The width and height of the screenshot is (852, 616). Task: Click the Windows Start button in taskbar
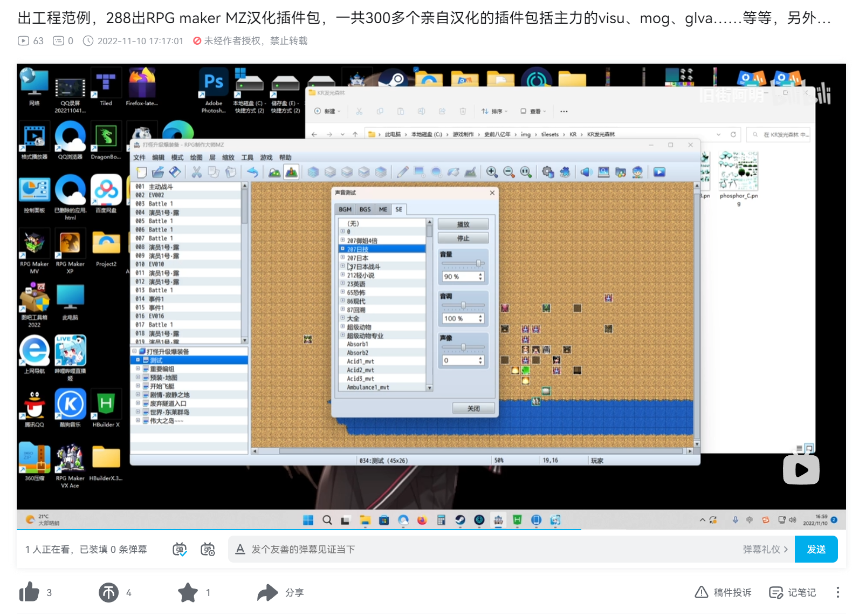pos(308,520)
